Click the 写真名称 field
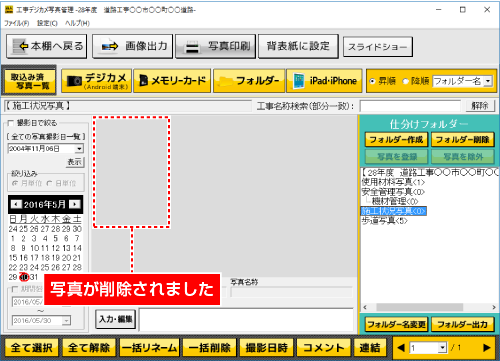500x361 pixels. [x=291, y=292]
